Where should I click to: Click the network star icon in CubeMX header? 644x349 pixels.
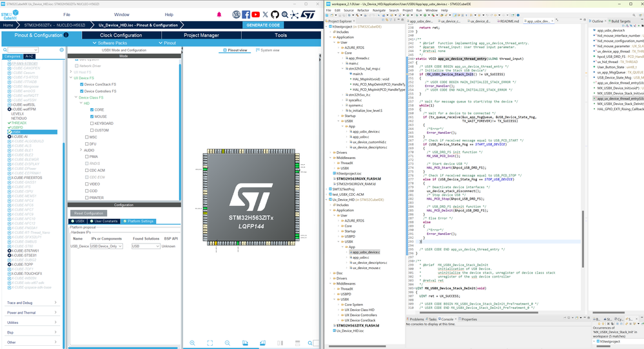(295, 15)
